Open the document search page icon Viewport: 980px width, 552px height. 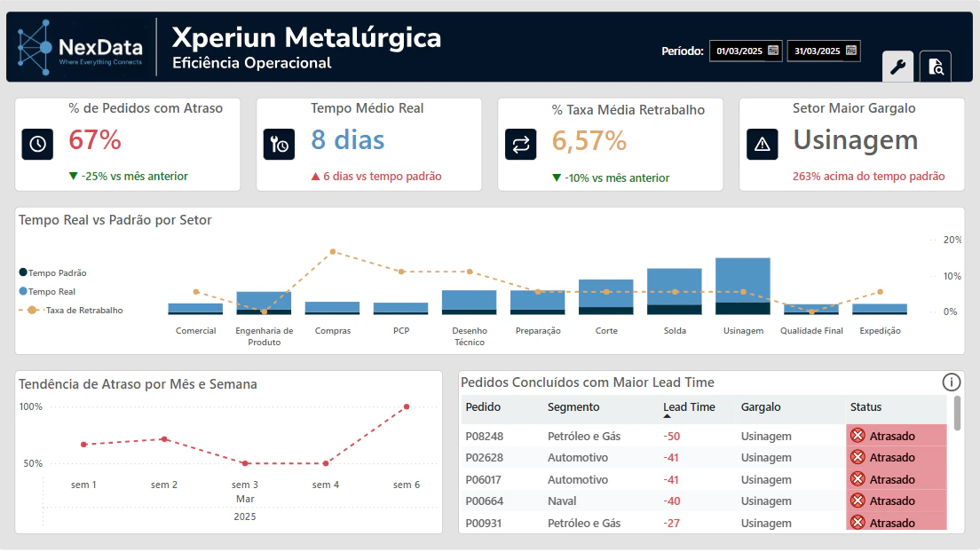click(x=936, y=67)
